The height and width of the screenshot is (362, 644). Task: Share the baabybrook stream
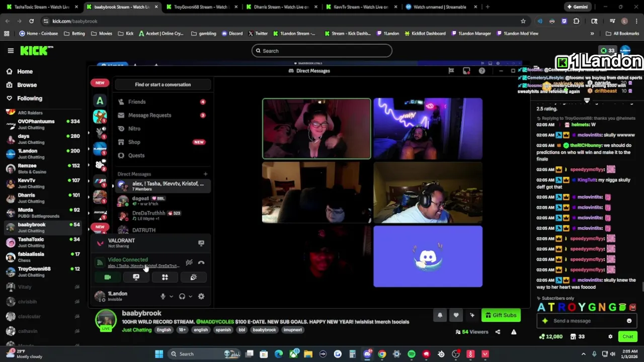coord(498,332)
